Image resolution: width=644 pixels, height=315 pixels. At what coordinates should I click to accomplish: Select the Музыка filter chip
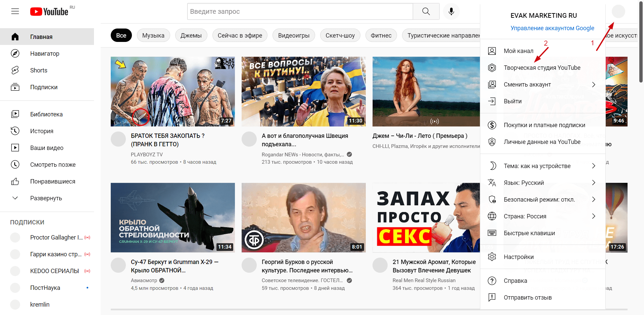(x=153, y=35)
